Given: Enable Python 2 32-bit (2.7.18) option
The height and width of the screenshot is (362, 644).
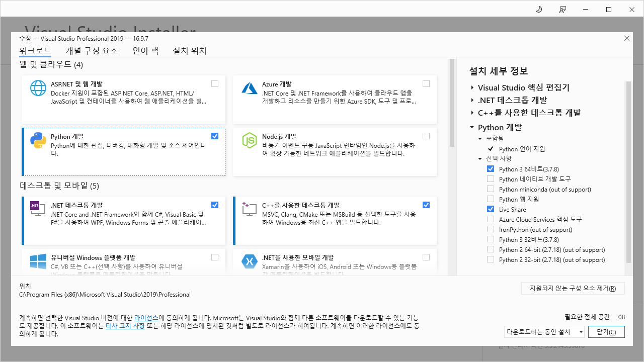Looking at the screenshot, I should (491, 259).
